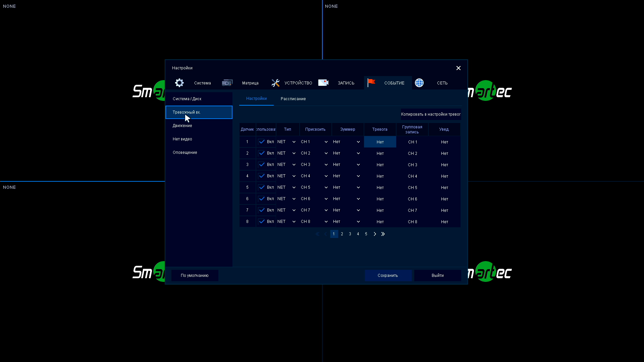The height and width of the screenshot is (362, 644).
Task: Disable Вкл checkbox for sensor 8
Action: [x=262, y=222]
